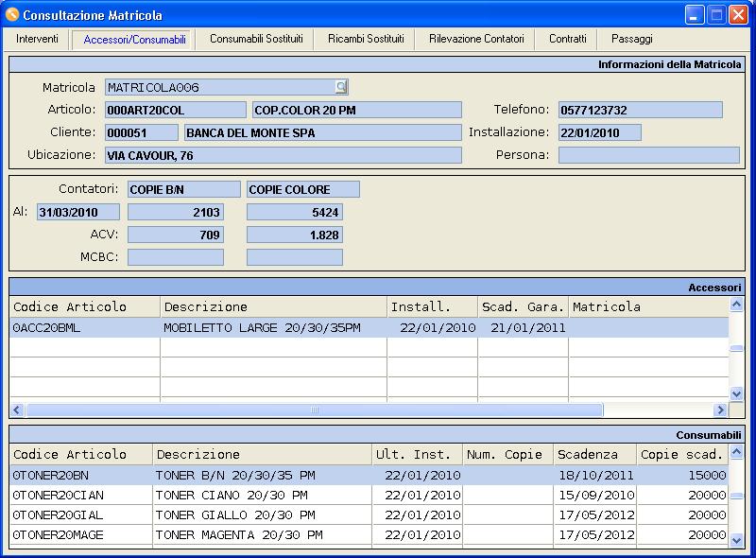Click Accessori horizontal scroll left arrow
756x558 pixels.
click(17, 410)
